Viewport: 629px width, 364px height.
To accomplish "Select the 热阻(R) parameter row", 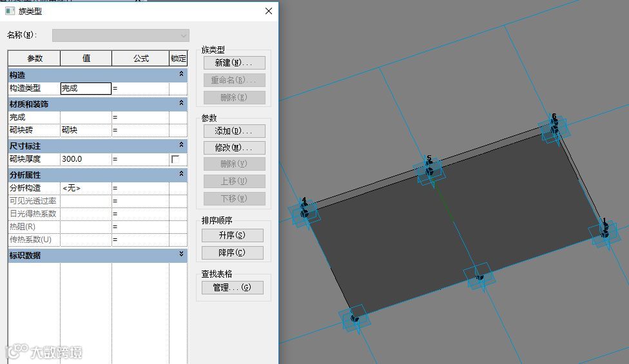I will pyautogui.click(x=34, y=227).
